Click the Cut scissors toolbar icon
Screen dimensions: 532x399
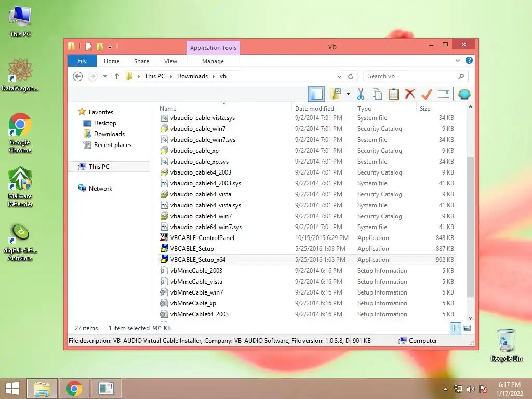(x=361, y=94)
